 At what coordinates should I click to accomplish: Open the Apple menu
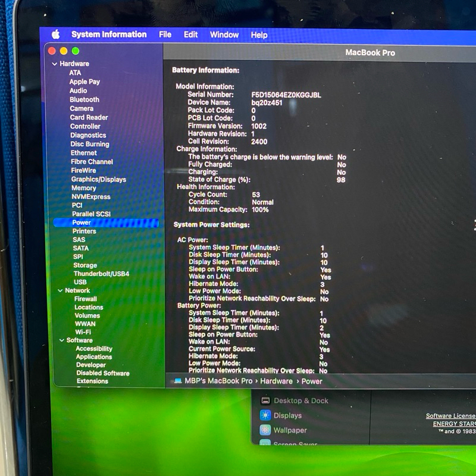click(55, 35)
